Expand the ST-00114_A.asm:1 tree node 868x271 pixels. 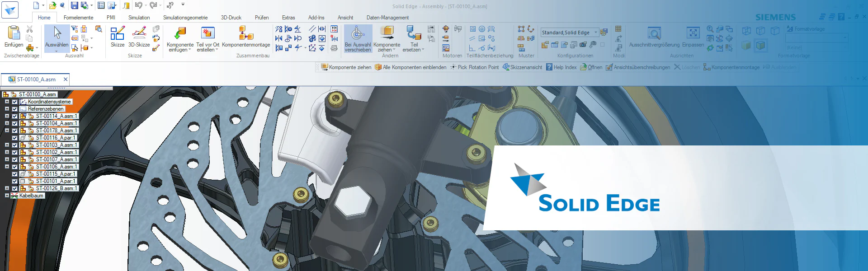coord(7,116)
